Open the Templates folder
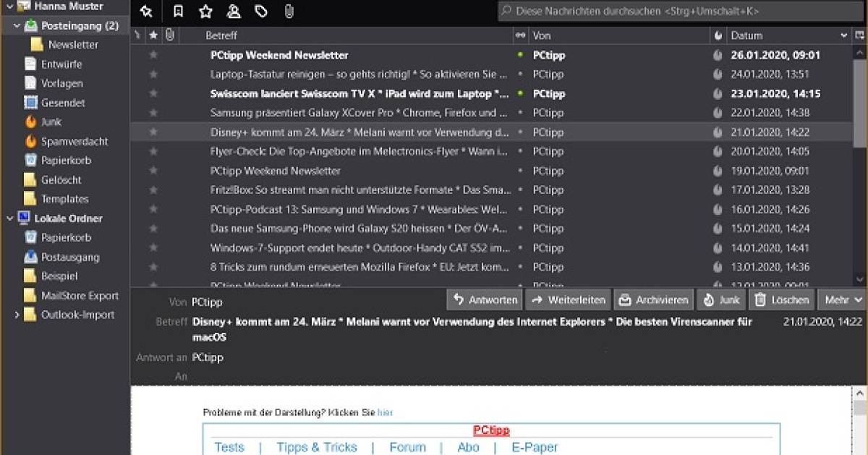 pyautogui.click(x=64, y=199)
